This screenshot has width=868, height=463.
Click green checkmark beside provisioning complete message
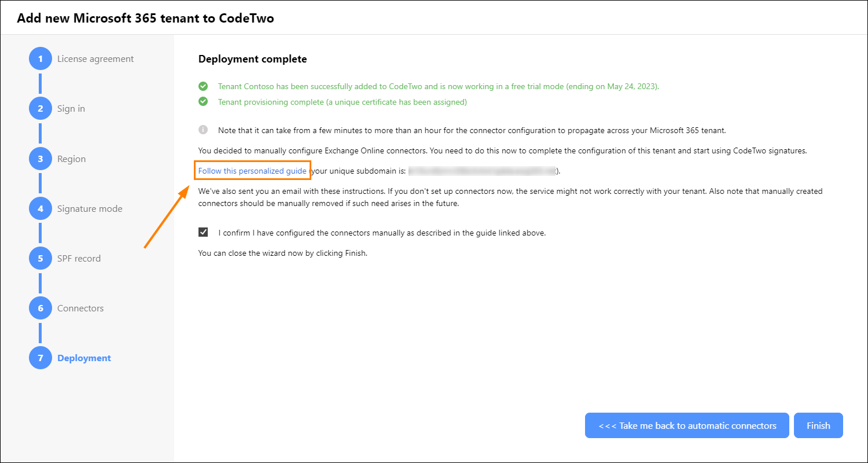point(203,102)
